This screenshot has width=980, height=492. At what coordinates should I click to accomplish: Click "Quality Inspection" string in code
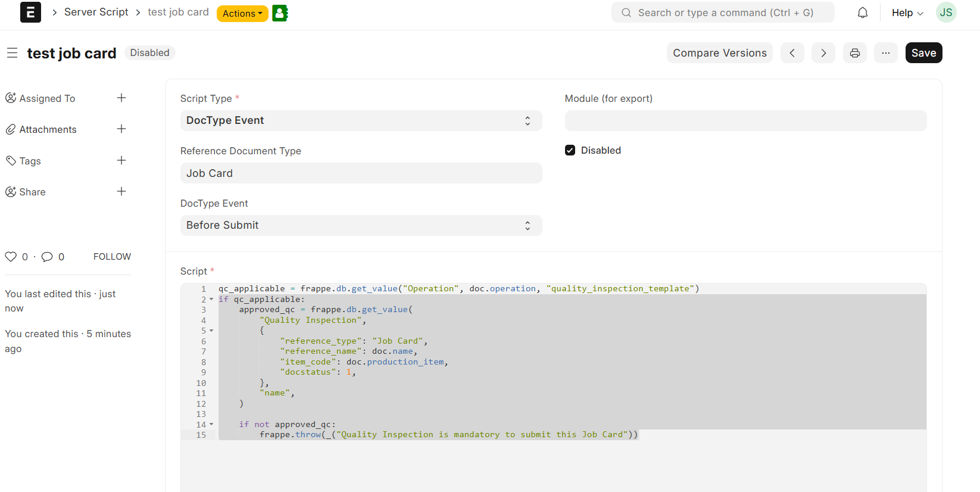click(x=310, y=320)
